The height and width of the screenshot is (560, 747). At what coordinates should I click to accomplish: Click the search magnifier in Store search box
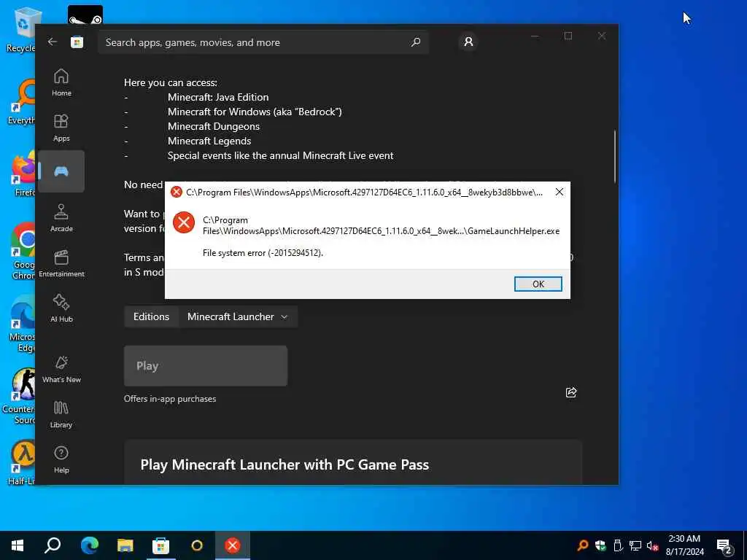(415, 42)
